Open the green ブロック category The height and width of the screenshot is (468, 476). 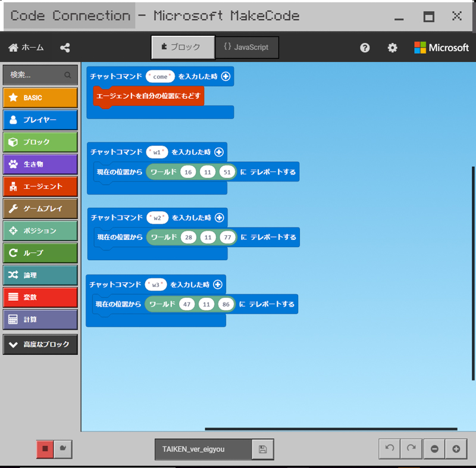click(40, 142)
